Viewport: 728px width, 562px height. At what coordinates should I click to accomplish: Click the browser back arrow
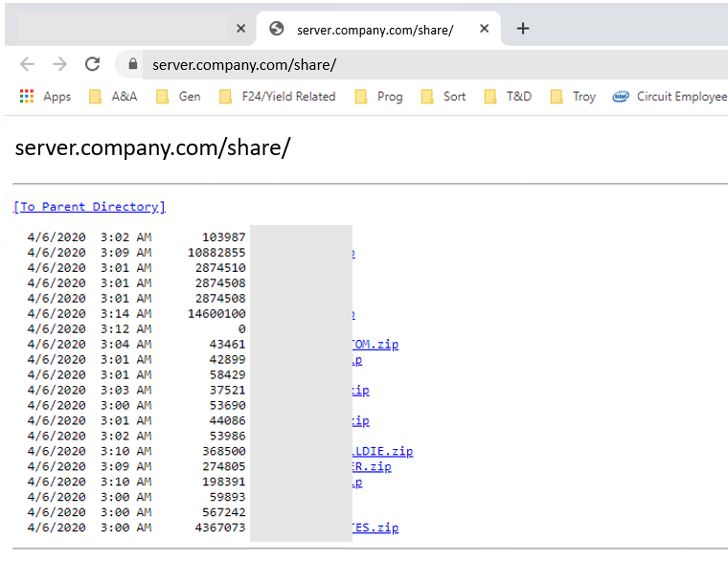coord(28,64)
